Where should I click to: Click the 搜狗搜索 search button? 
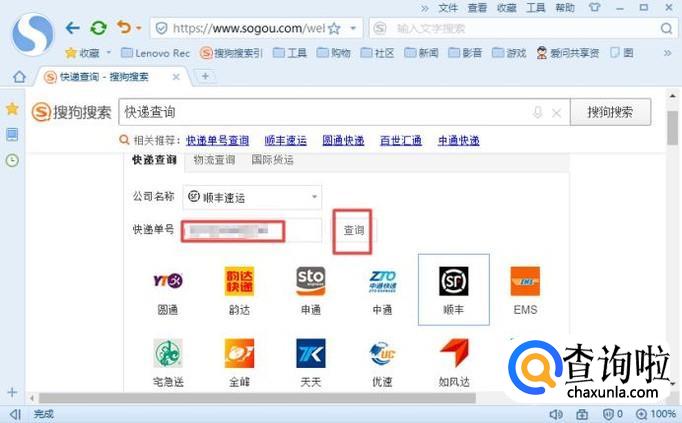tap(610, 112)
